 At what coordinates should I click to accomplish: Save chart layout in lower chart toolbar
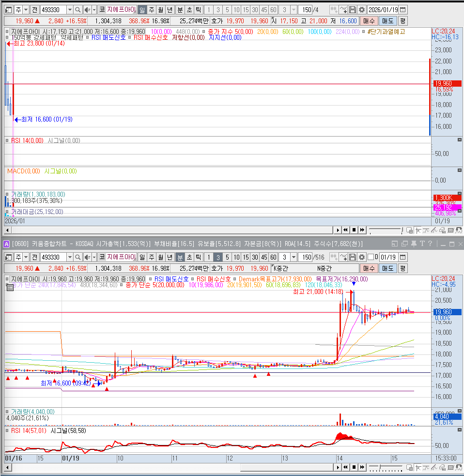(353, 257)
